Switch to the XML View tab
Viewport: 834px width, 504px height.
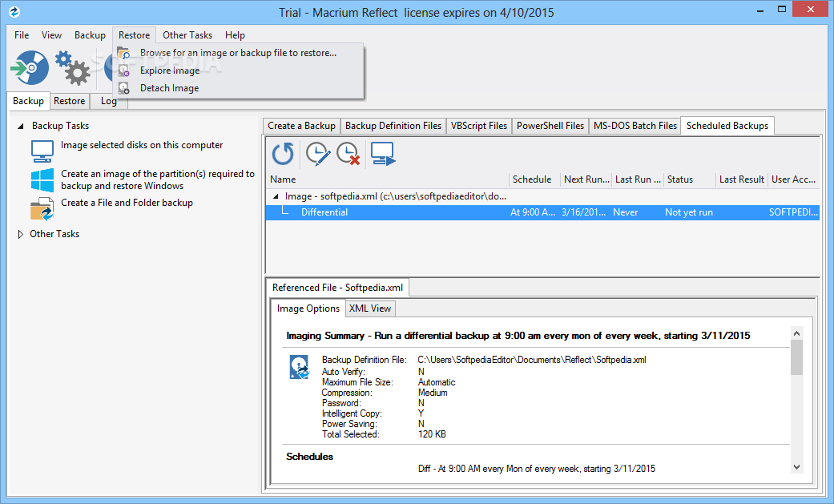(x=370, y=308)
